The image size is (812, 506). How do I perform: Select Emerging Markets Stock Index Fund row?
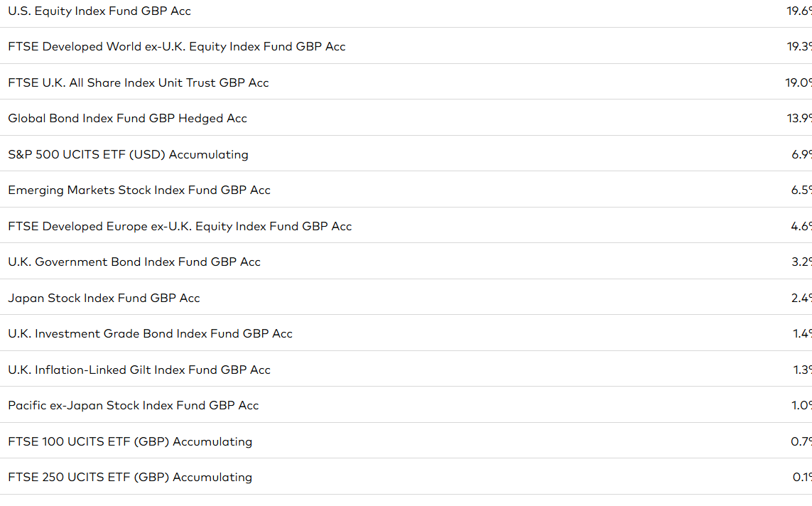tap(139, 190)
